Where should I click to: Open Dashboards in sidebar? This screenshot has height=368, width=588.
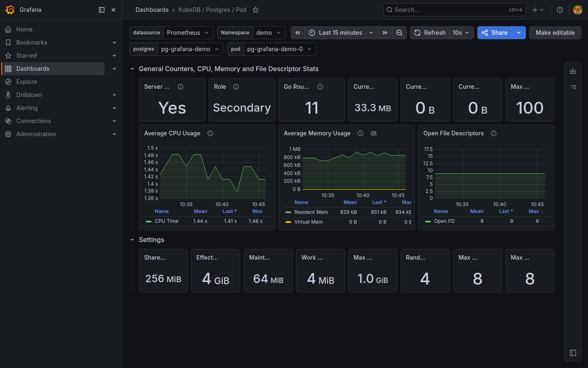[53, 69]
